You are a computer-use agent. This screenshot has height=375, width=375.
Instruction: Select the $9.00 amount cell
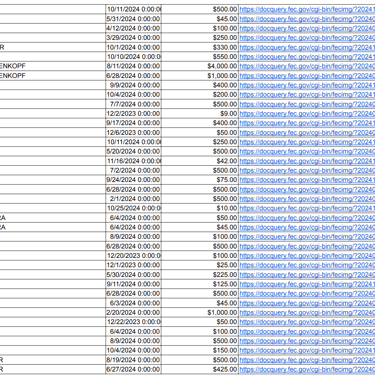(200, 113)
